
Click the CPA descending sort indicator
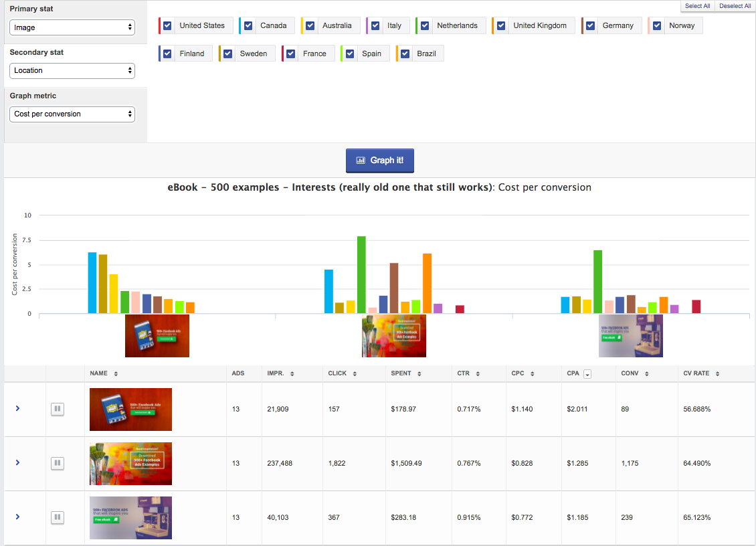point(587,374)
